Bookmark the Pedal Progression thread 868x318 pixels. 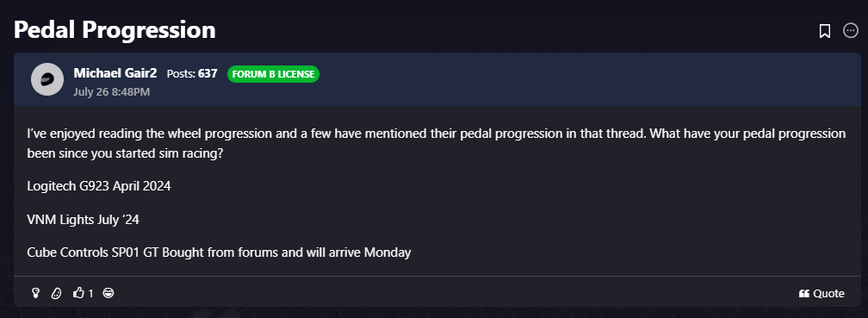click(x=824, y=31)
